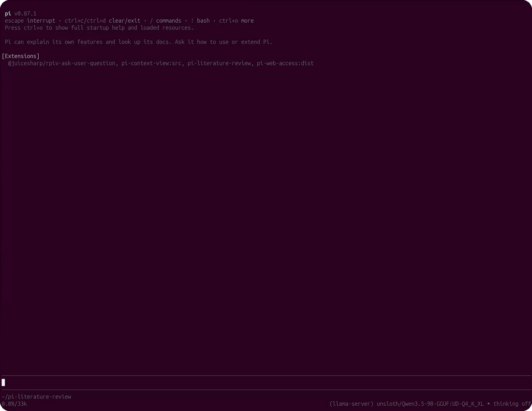Click the '[Extensions]' header
This screenshot has width=532, height=411.
21,56
